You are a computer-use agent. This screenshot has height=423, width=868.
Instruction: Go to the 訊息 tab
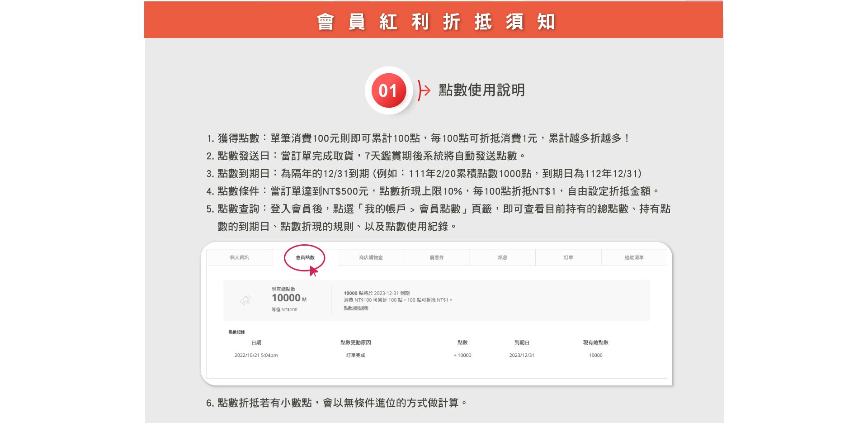502,257
